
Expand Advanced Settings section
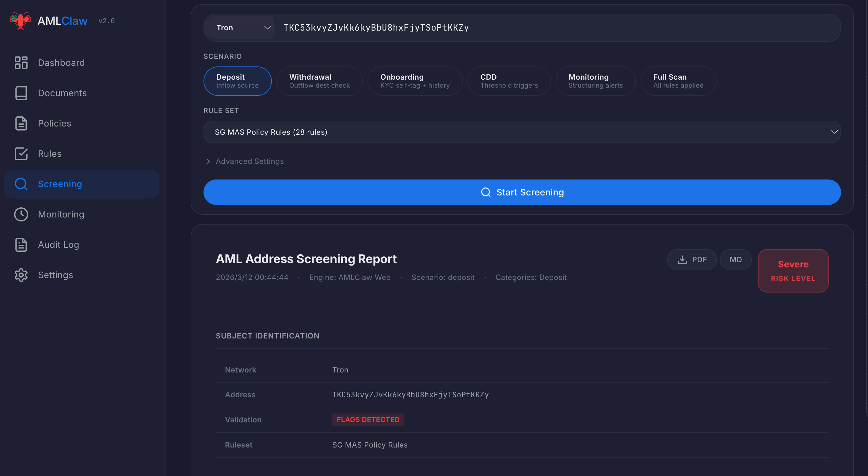[249, 161]
